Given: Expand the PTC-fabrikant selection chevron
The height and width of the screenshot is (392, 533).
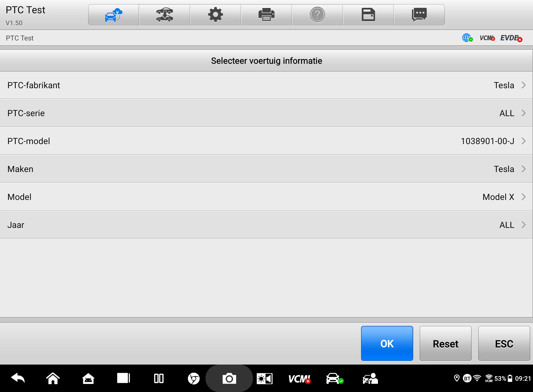Looking at the screenshot, I should click(x=524, y=85).
